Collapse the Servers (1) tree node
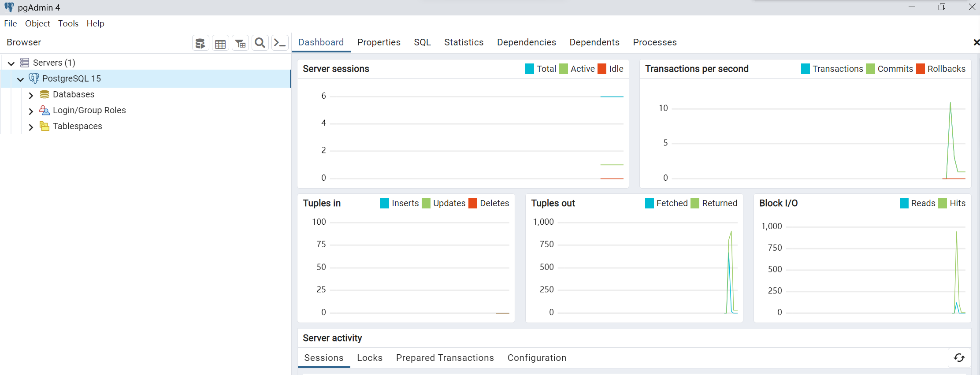The width and height of the screenshot is (980, 375). coord(11,63)
